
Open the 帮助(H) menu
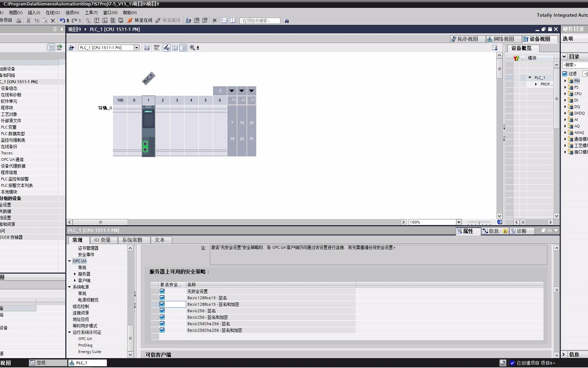(x=130, y=13)
